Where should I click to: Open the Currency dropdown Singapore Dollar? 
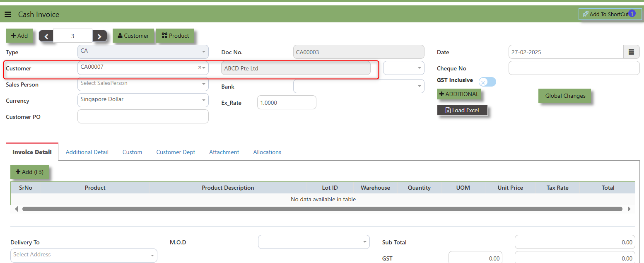click(x=143, y=100)
